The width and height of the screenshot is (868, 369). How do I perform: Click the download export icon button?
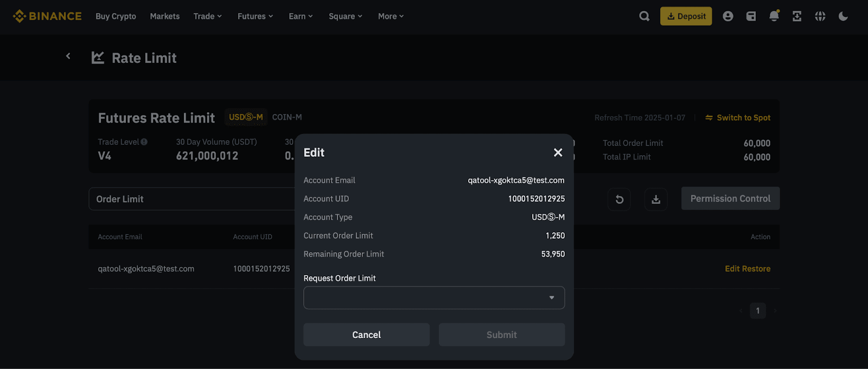[x=656, y=199]
